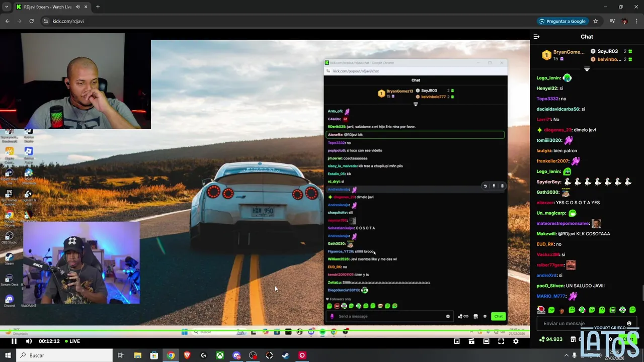644x362 pixels.
Task: Go back in browser history
Action: (x=7, y=21)
